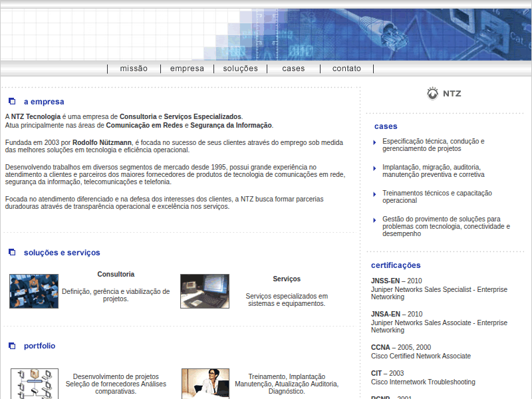Viewport: 532px width, 399px height.
Task: Click 'Segurança da Informação' bold text
Action: [x=231, y=125]
